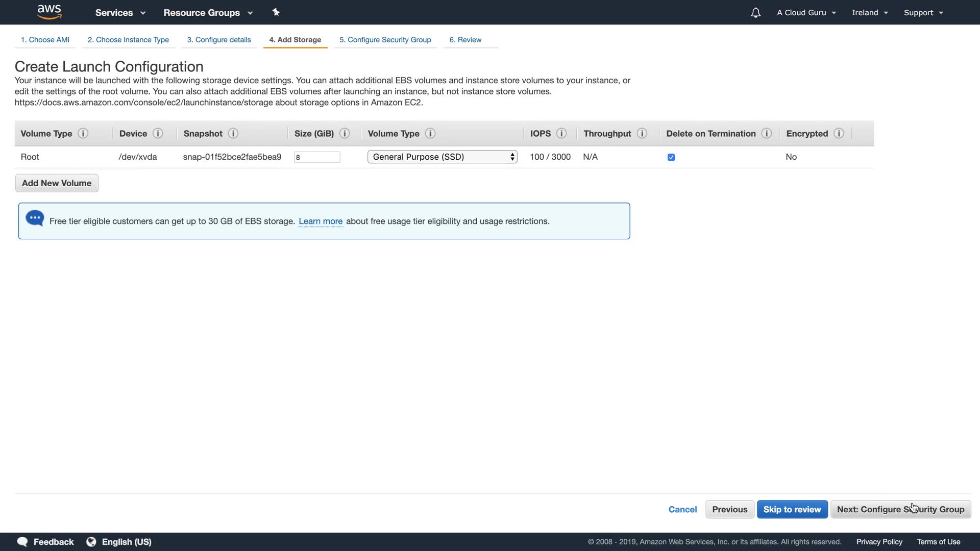The image size is (980, 551).
Task: Click the root volume Size input field
Action: coord(317,157)
